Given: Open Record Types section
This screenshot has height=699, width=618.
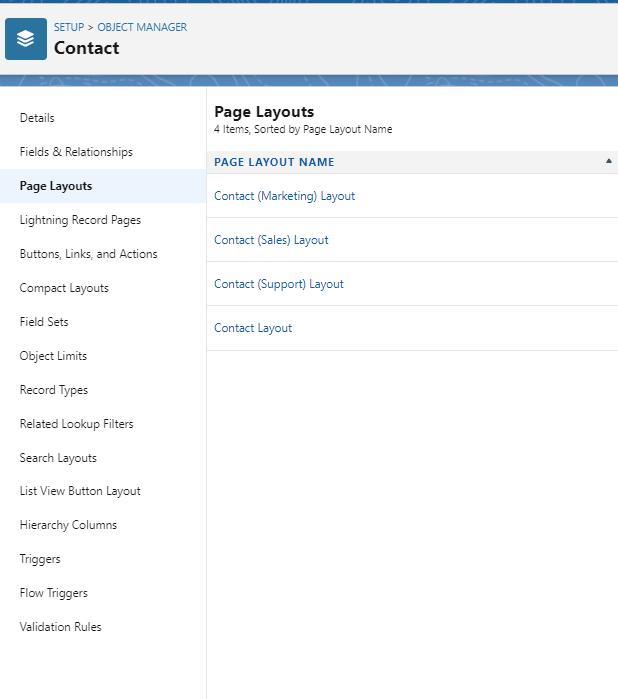Looking at the screenshot, I should tap(54, 390).
